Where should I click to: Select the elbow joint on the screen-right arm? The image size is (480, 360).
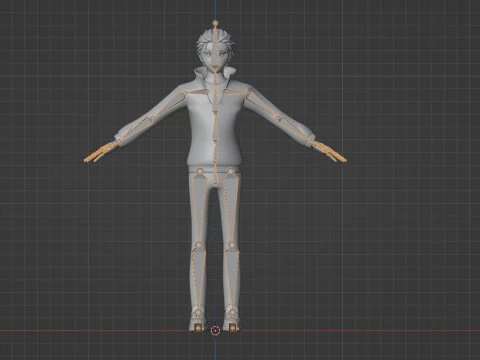(x=278, y=117)
